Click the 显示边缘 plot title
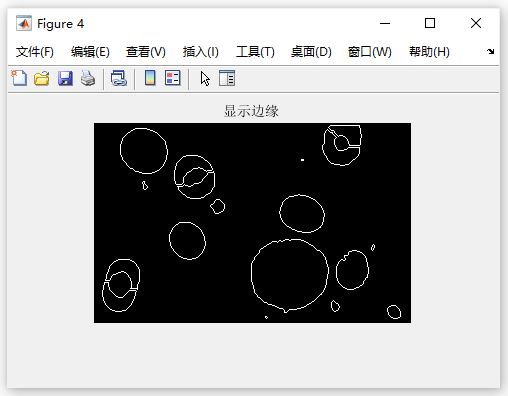This screenshot has height=396, width=508. tap(251, 111)
